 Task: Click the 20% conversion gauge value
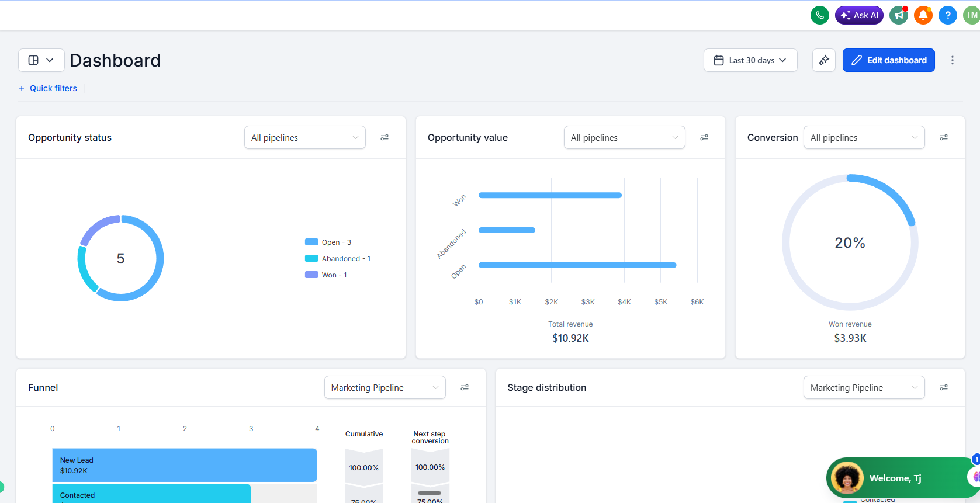850,242
